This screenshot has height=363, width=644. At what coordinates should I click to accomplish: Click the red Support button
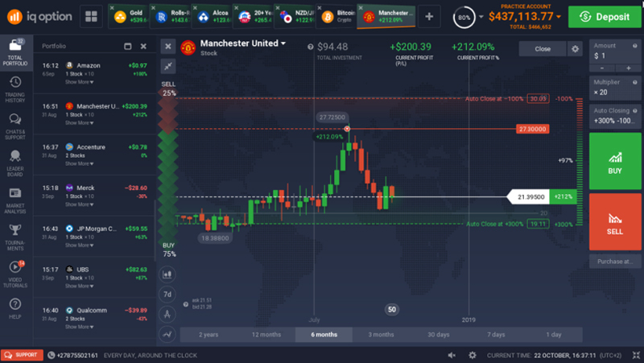pyautogui.click(x=22, y=355)
